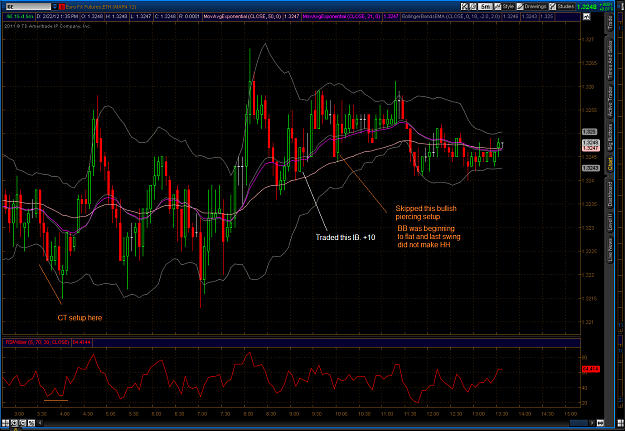Click the grid icon at bottom right corner
Image resolution: width=625 pixels, height=431 pixels.
click(620, 423)
